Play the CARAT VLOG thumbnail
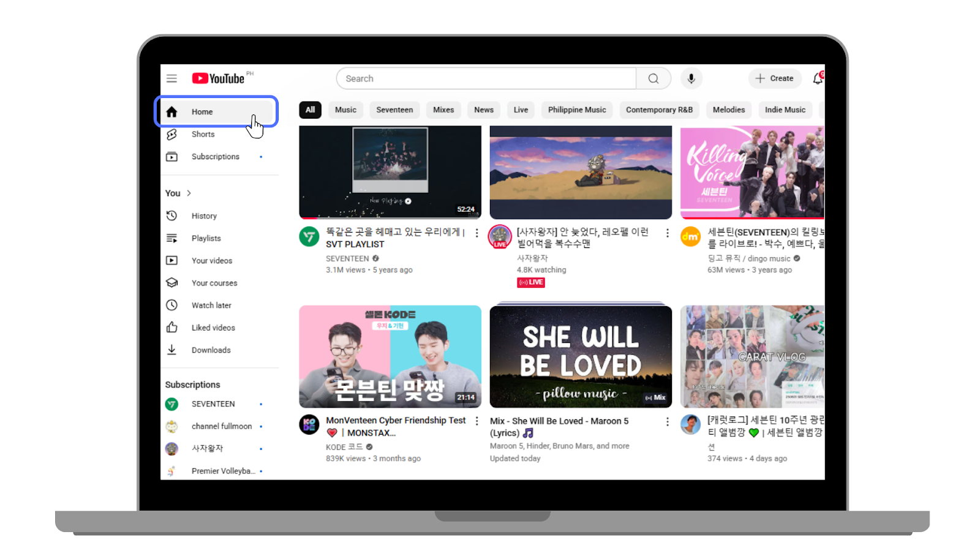The image size is (980, 551). point(752,356)
